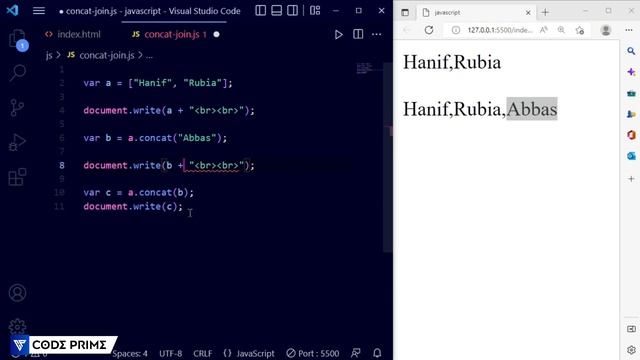Open the sidebar Microsoft 365 icon
This screenshot has width=640, height=360.
click(x=631, y=135)
